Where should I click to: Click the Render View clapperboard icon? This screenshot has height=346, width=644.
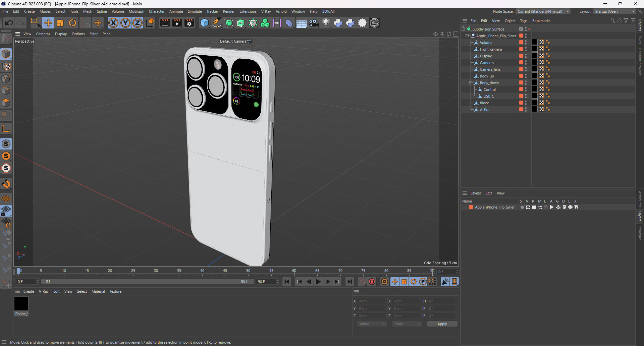pyautogui.click(x=165, y=23)
